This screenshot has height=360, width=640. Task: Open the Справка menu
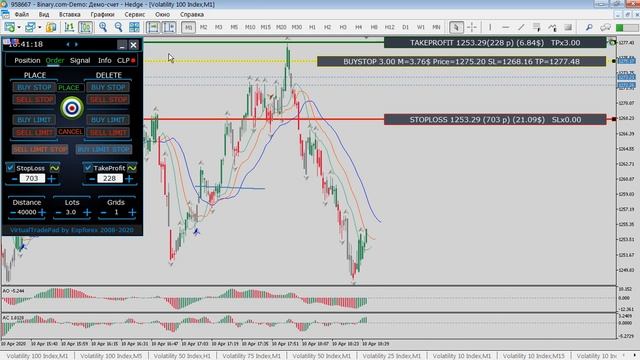coord(192,14)
